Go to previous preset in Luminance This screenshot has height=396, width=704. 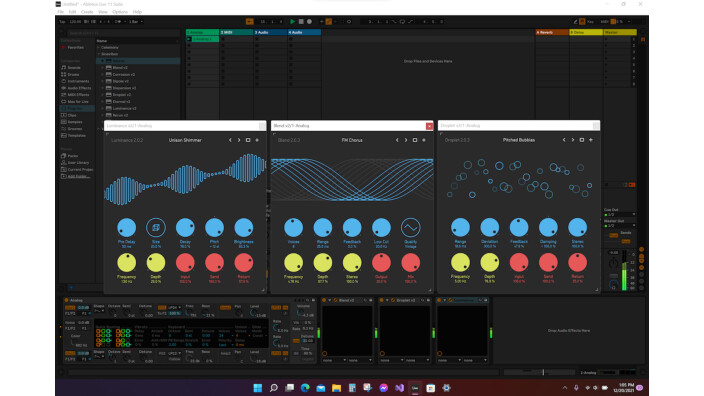coord(230,140)
